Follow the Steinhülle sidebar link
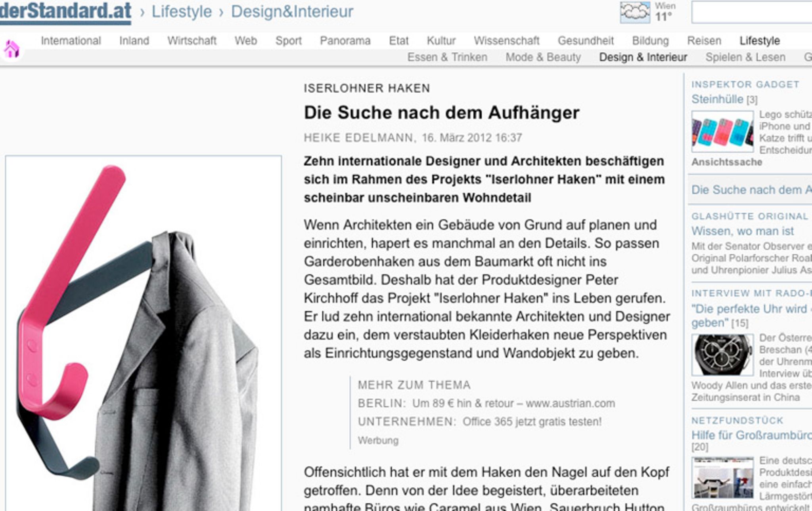Screen dimensions: 812x511 [x=717, y=99]
